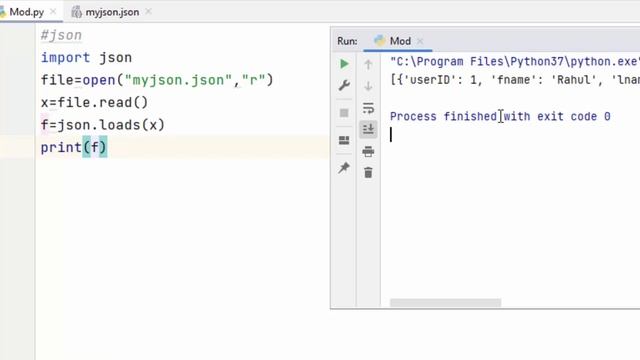Click the restore layout icon in Run panel
640x360 pixels.
344,140
